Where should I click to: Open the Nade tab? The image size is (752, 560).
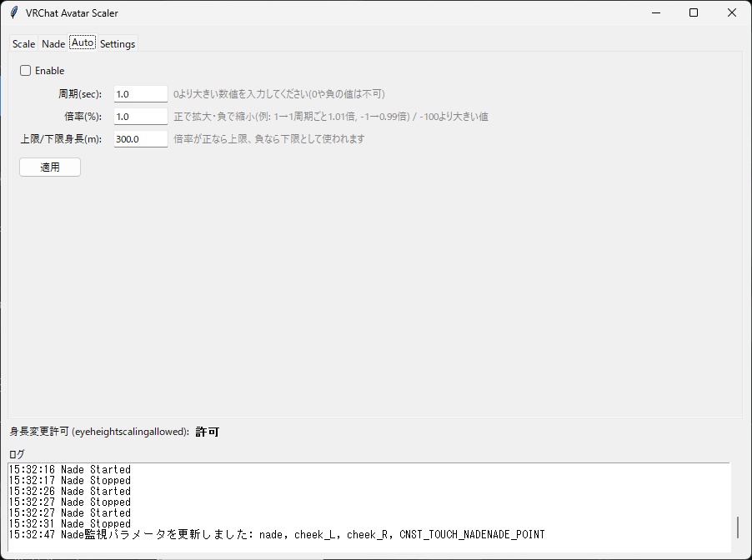point(53,43)
